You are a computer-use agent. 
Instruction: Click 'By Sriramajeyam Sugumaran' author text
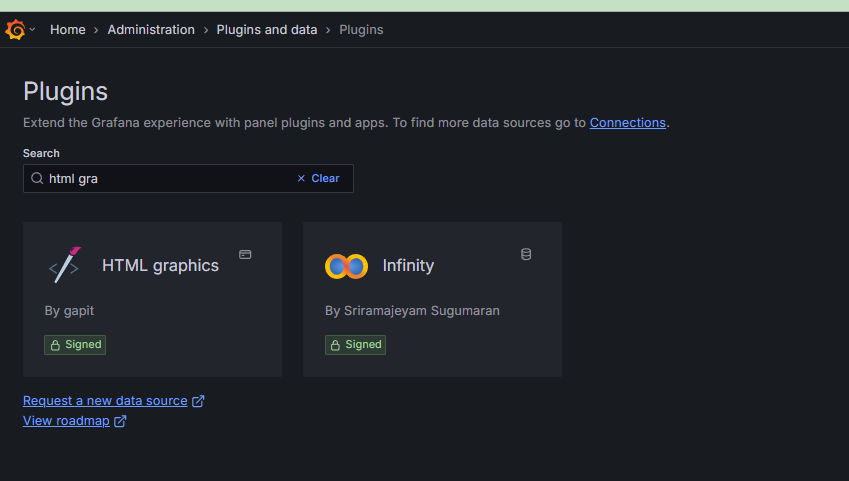412,311
